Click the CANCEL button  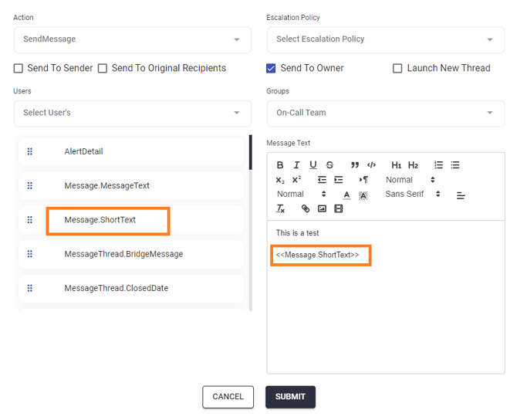(x=228, y=397)
